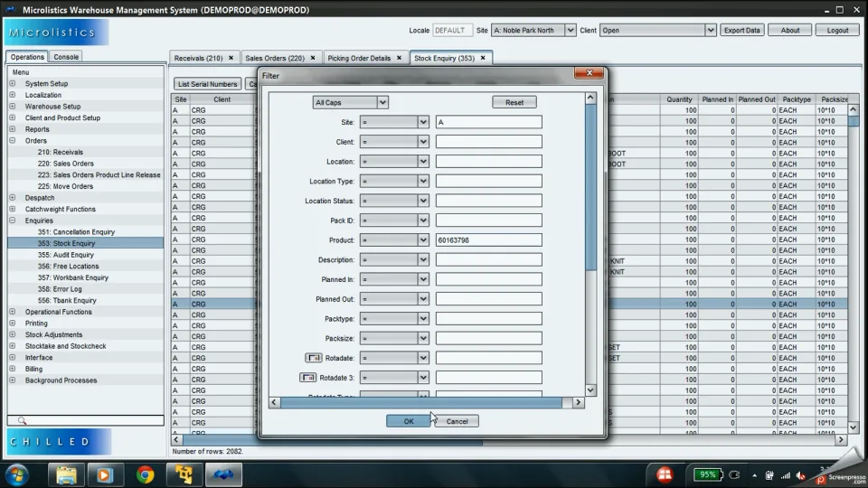868x488 pixels.
Task: Expand the Localization menu node
Action: [x=12, y=95]
